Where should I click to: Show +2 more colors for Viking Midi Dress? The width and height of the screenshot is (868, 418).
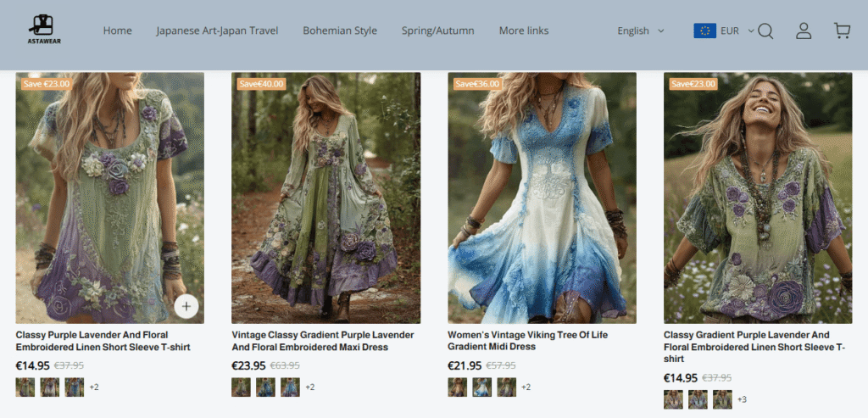click(526, 387)
